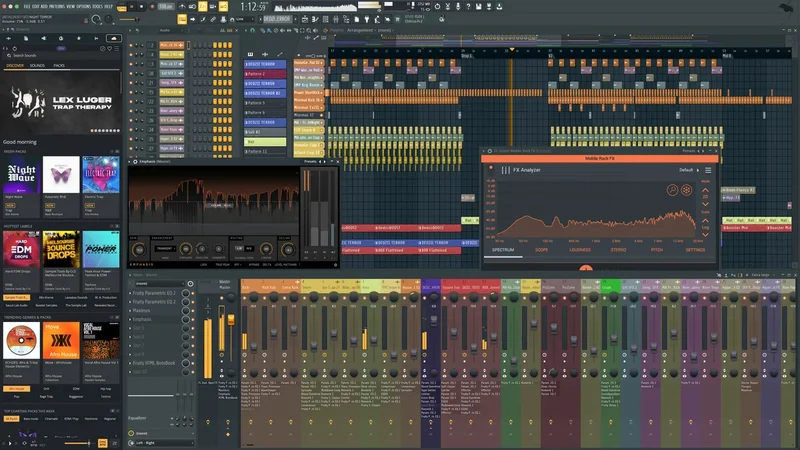Select the playlist draw pencil tool

(x=262, y=30)
